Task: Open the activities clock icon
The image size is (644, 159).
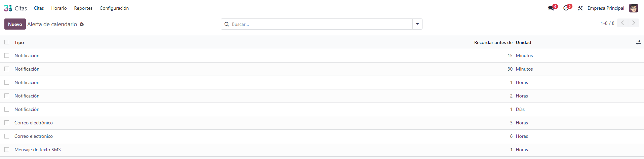Action: [566, 8]
